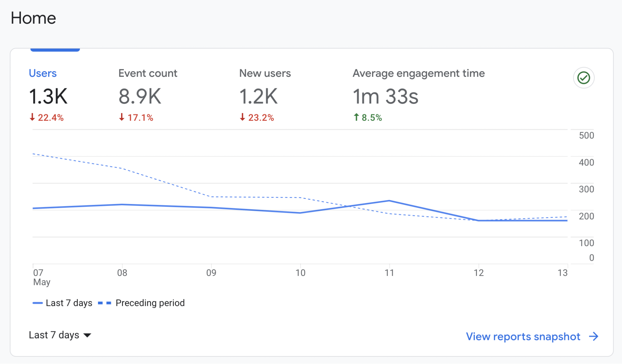Click the solid line peak on May 11
Image resolution: width=622 pixels, height=364 pixels.
389,201
